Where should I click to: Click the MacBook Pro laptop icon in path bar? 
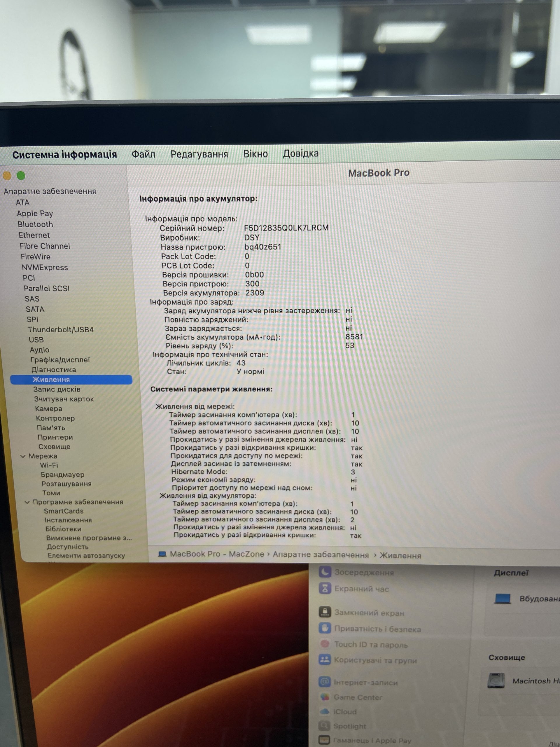(162, 554)
